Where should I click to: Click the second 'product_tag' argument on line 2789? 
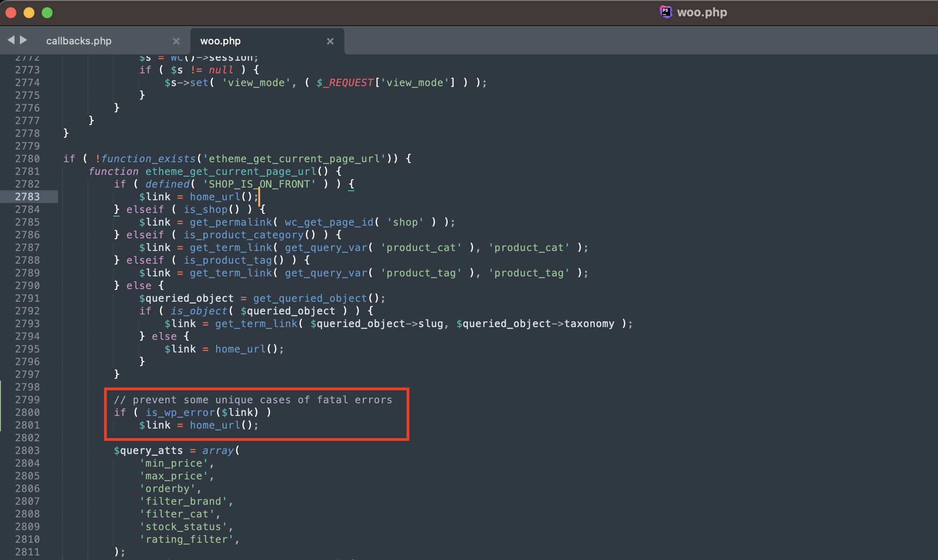(x=529, y=273)
